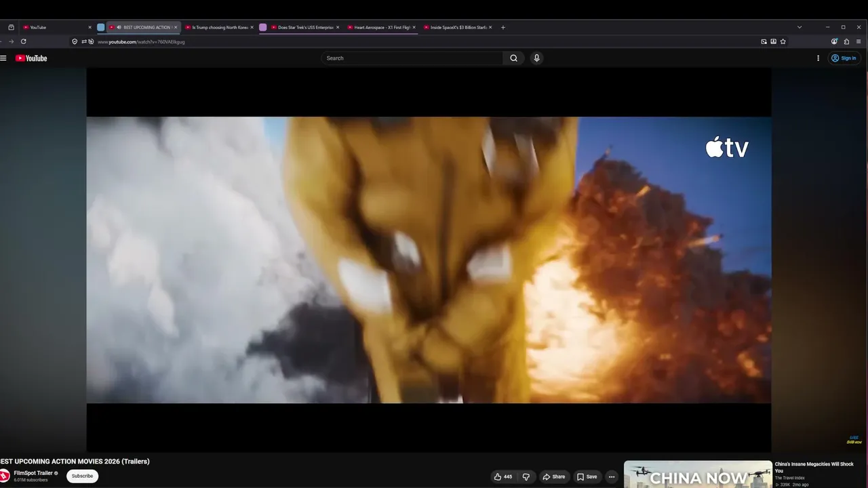Sign in to YouTube
Viewport: 868px width, 488px height.
844,58
